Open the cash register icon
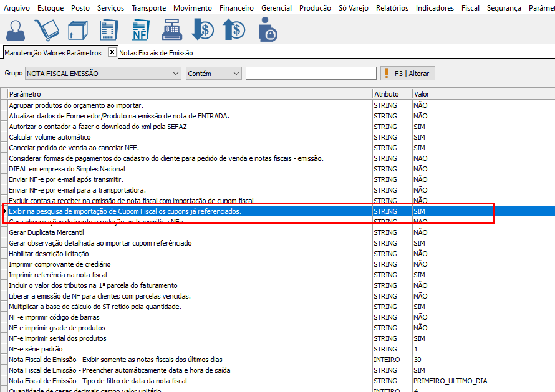 coord(171,29)
